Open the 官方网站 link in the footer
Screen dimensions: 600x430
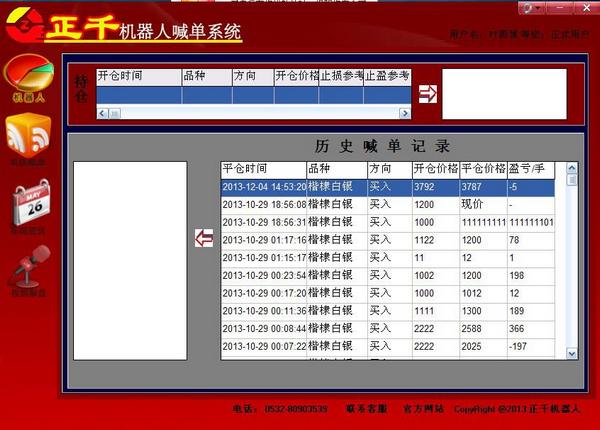pyautogui.click(x=423, y=409)
